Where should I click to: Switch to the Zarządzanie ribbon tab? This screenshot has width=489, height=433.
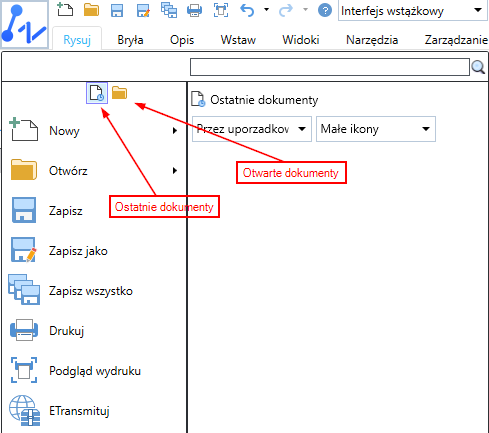pos(456,40)
